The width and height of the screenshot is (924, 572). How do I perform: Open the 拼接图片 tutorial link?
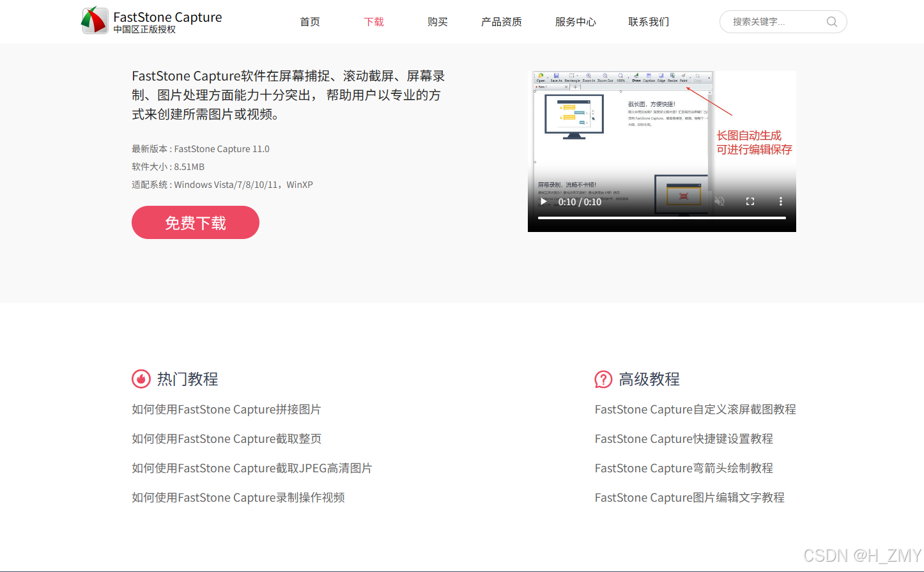(226, 410)
